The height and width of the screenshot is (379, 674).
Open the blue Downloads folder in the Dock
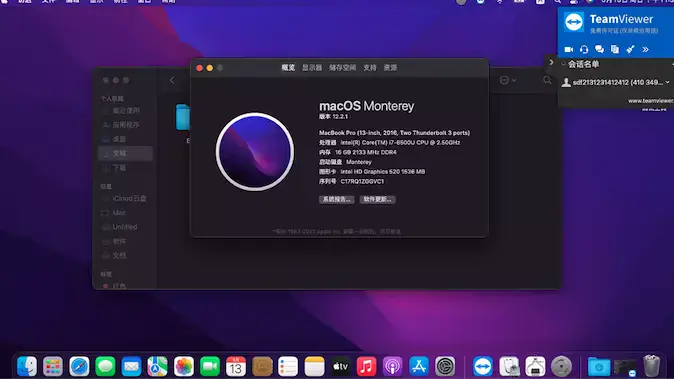pyautogui.click(x=599, y=367)
